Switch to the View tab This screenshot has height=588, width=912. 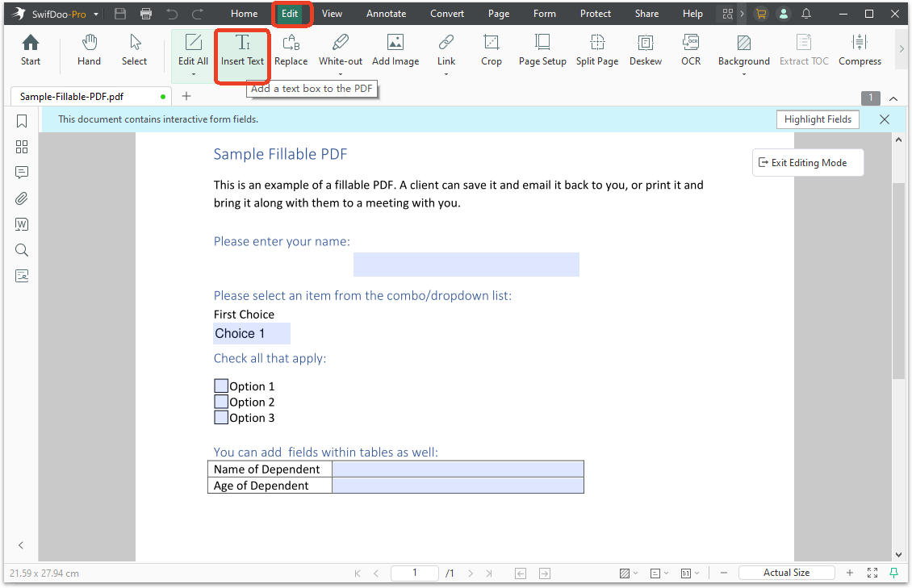[332, 14]
